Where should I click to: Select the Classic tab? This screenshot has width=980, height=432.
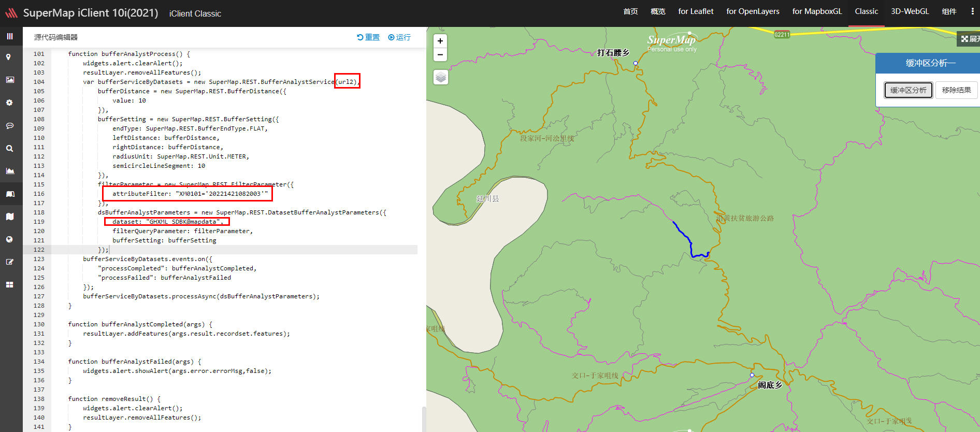coord(866,11)
